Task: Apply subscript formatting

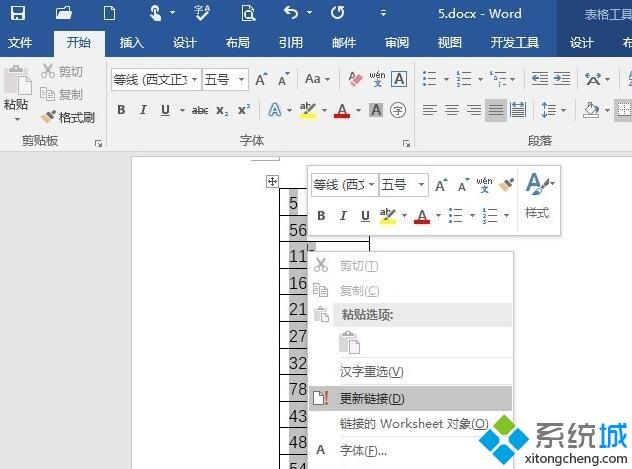Action: point(222,110)
